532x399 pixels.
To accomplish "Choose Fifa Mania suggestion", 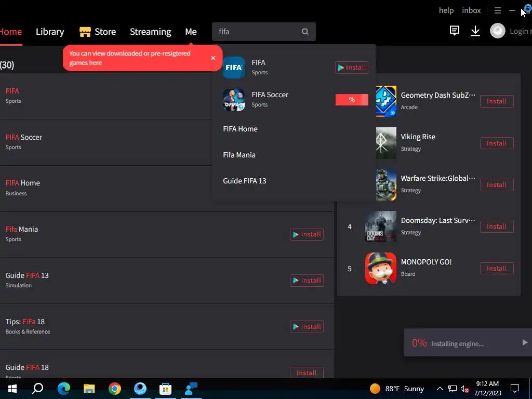I will tap(239, 155).
